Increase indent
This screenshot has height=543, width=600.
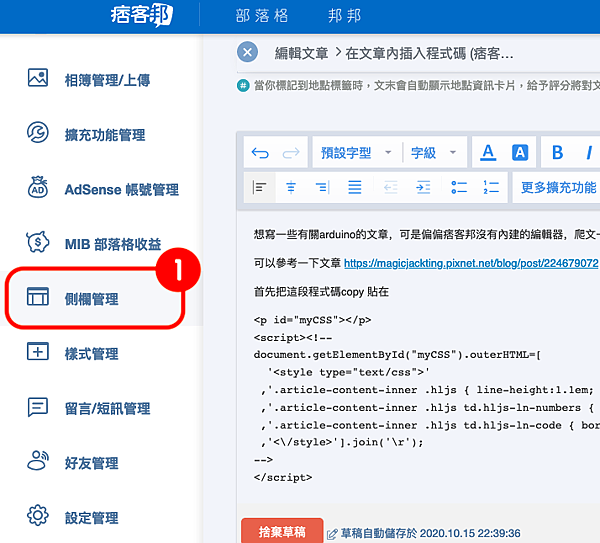pos(423,188)
